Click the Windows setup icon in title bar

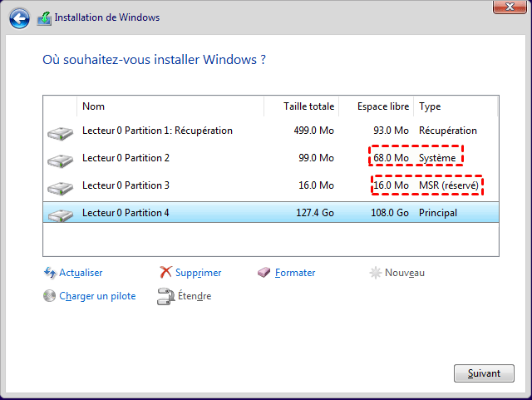coord(44,18)
